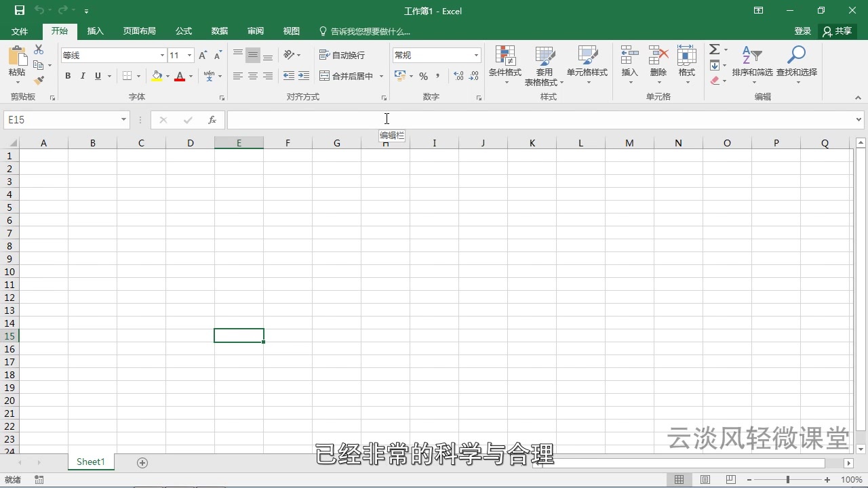Decrease the indent level
The width and height of the screenshot is (868, 488).
[x=288, y=76]
